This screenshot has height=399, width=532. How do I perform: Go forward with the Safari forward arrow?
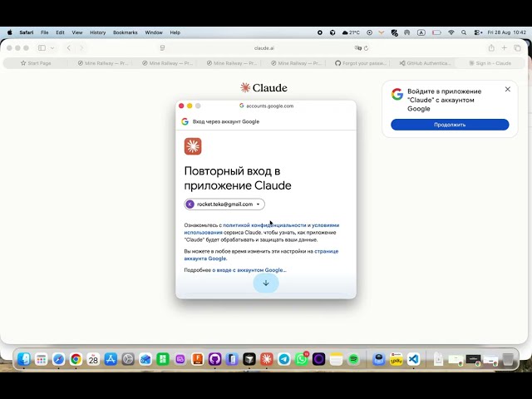tap(81, 48)
